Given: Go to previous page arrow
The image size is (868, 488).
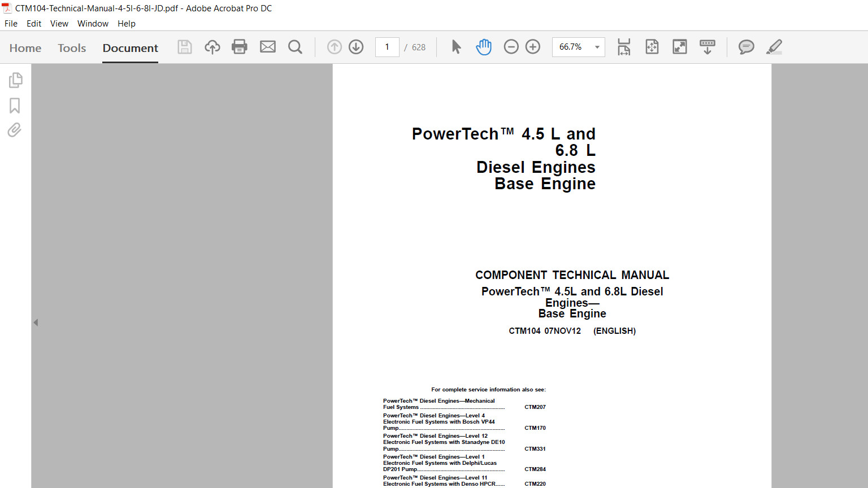Looking at the screenshot, I should (x=335, y=47).
